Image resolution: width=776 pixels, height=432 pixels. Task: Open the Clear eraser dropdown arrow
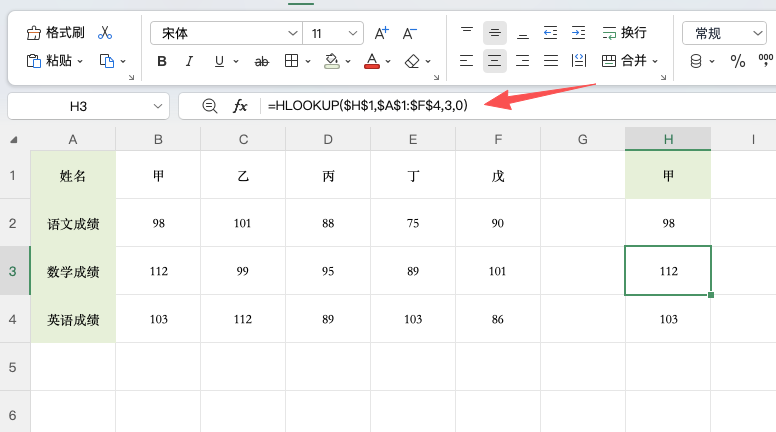[x=428, y=61]
